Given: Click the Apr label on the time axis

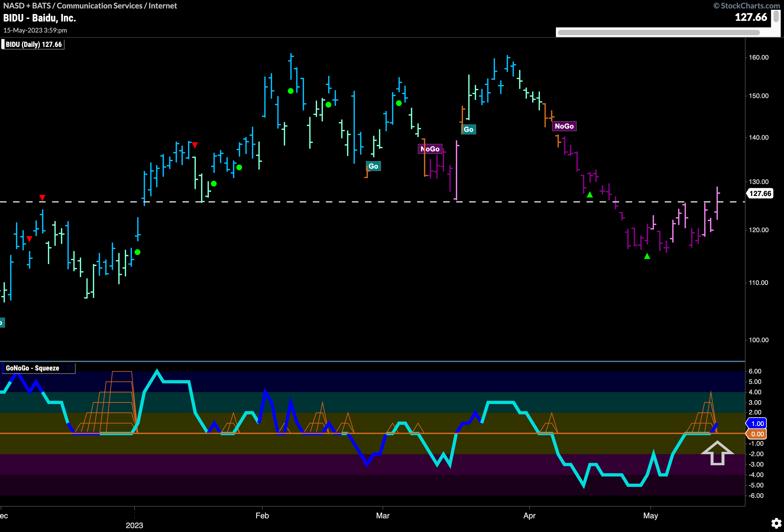Looking at the screenshot, I should coord(529,515).
